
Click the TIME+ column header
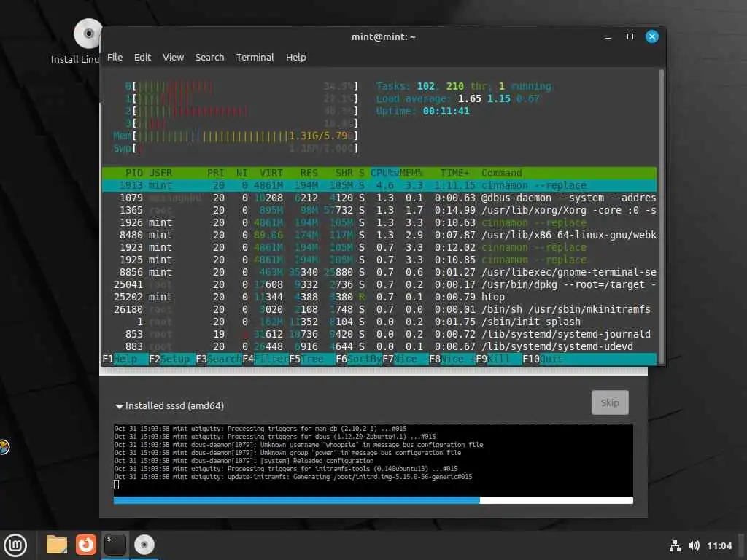click(x=454, y=173)
